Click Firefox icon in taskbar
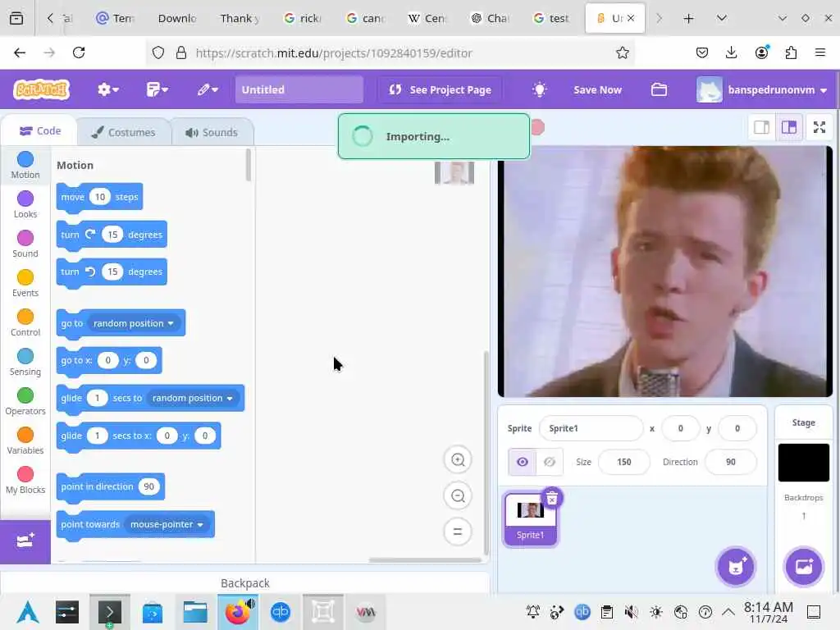 238,612
